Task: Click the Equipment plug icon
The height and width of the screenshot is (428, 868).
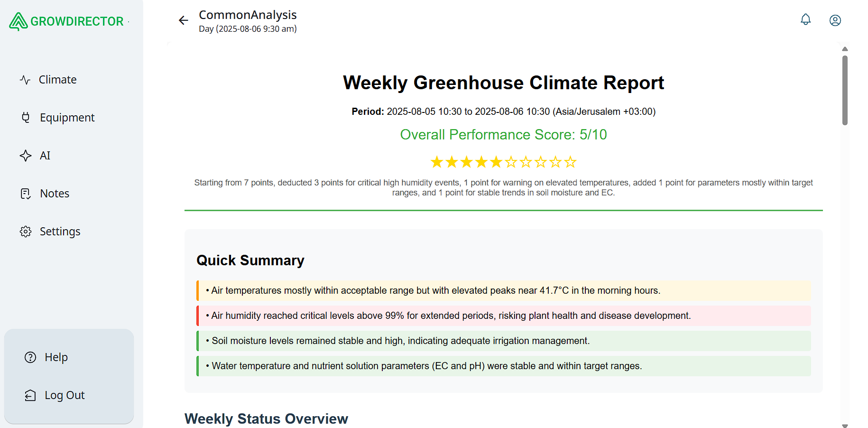Action: point(26,118)
